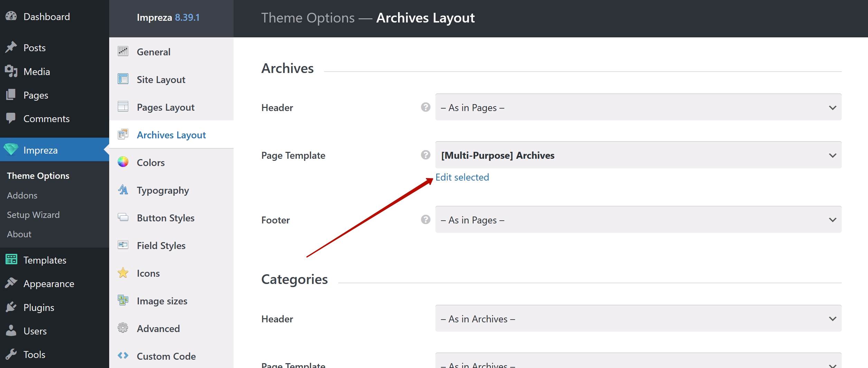
Task: Click the Advanced gear icon
Action: point(123,328)
